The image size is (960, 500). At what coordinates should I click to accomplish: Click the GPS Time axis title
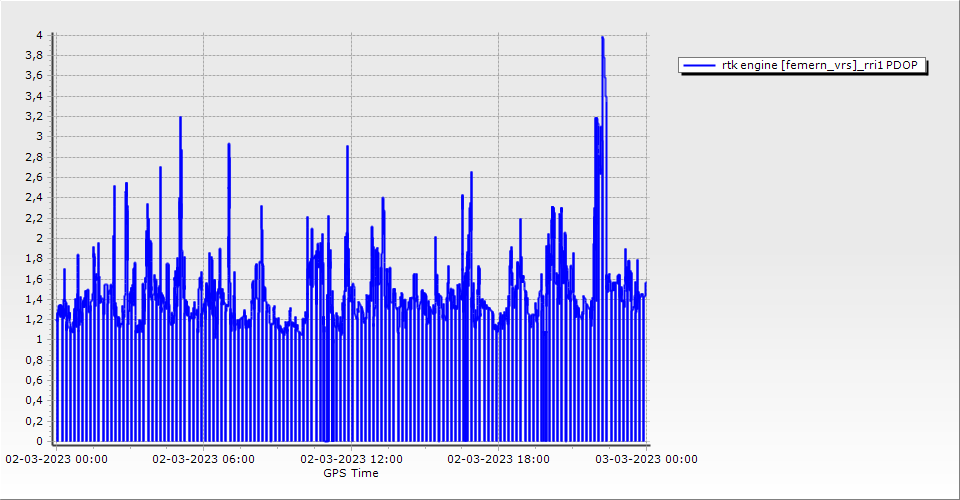350,473
